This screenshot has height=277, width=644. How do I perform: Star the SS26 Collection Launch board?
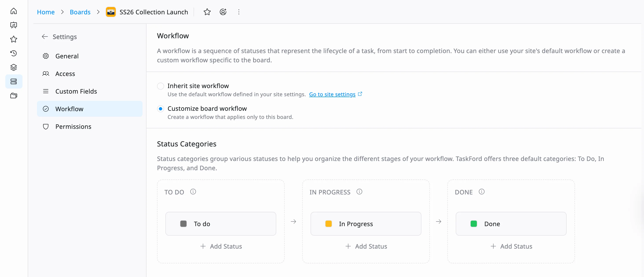point(207,12)
